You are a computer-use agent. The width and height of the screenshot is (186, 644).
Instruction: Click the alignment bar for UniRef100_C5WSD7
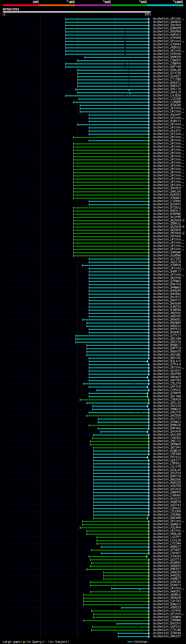[x=113, y=60]
